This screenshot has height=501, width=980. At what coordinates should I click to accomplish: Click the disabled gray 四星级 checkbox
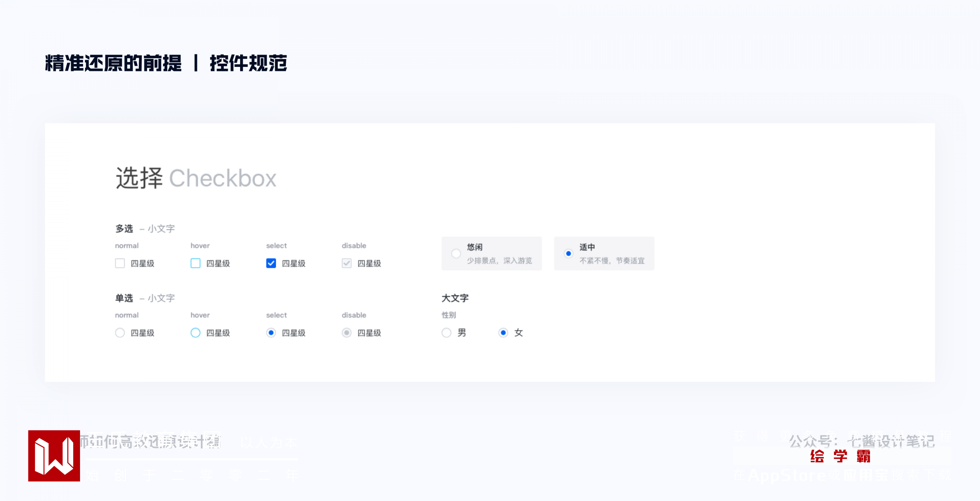(x=347, y=263)
